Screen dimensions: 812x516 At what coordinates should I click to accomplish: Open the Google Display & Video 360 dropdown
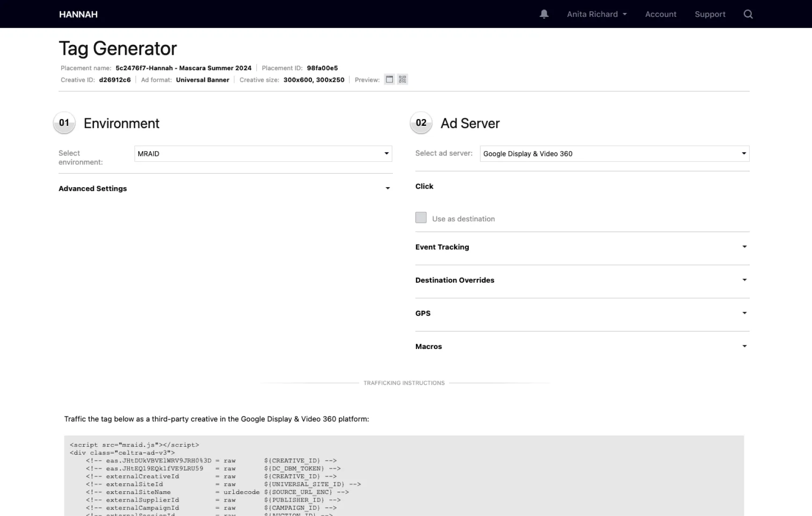(615, 153)
